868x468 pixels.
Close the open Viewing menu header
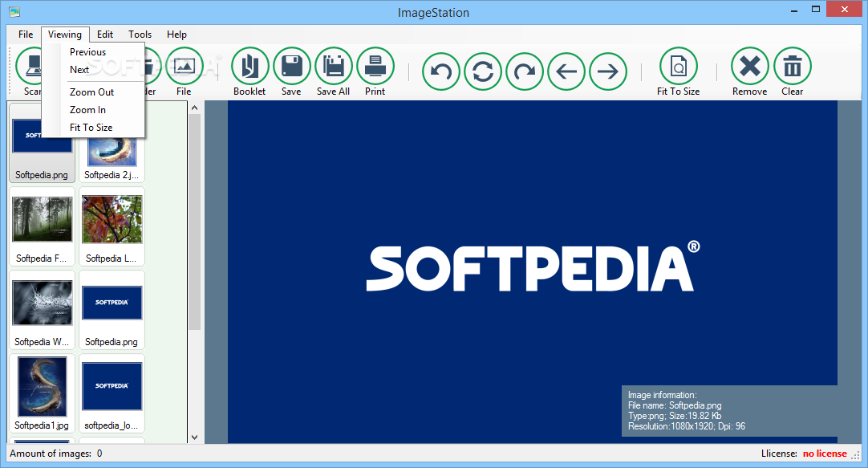click(65, 35)
